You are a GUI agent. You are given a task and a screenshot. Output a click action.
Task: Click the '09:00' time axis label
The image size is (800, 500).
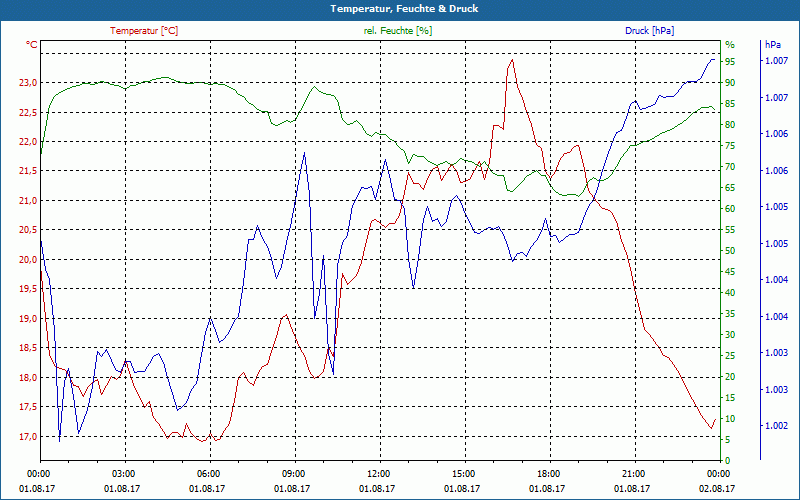tap(295, 473)
